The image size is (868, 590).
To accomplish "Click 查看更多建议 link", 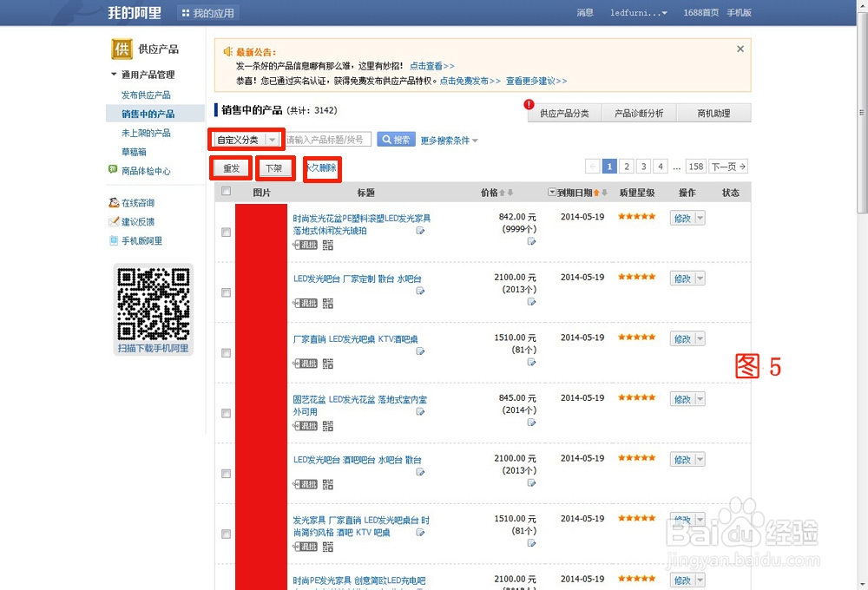I will (x=536, y=81).
